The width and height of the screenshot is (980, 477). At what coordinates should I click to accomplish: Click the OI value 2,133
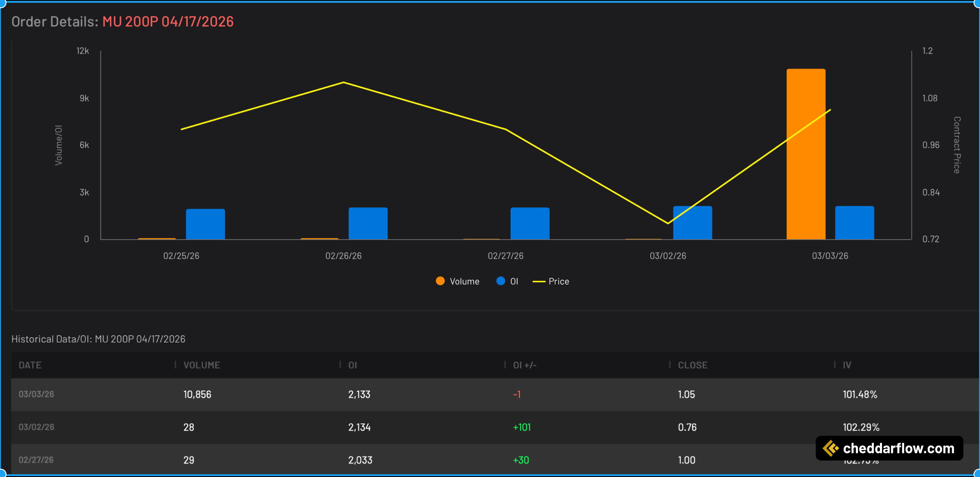click(x=359, y=395)
